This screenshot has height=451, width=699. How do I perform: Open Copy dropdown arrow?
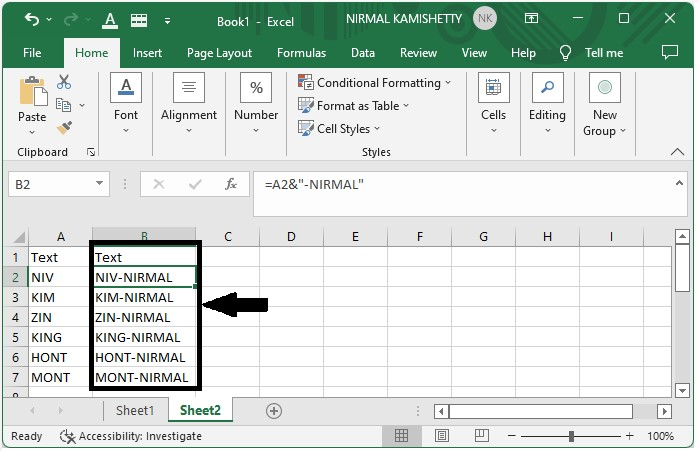pos(82,106)
